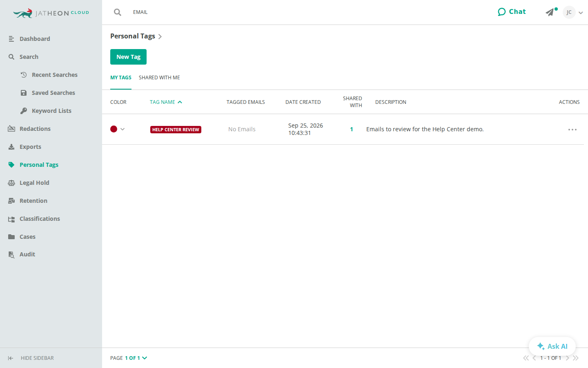Go to last page of results
588x368 pixels.
point(576,358)
